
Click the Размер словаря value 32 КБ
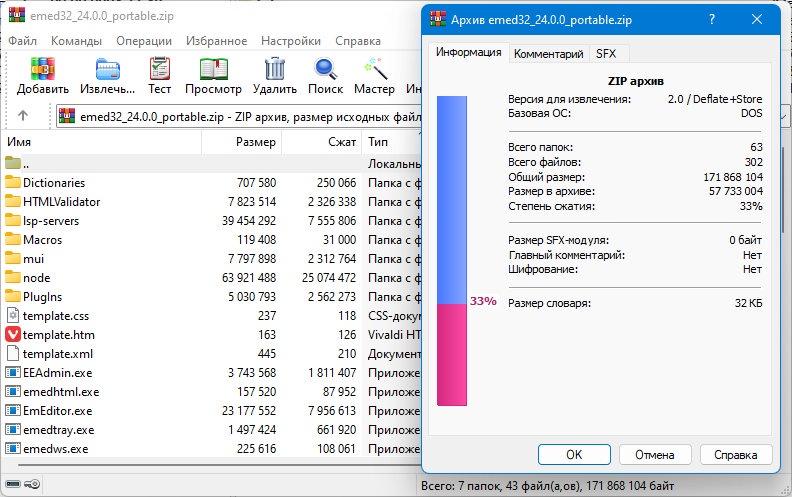[749, 303]
